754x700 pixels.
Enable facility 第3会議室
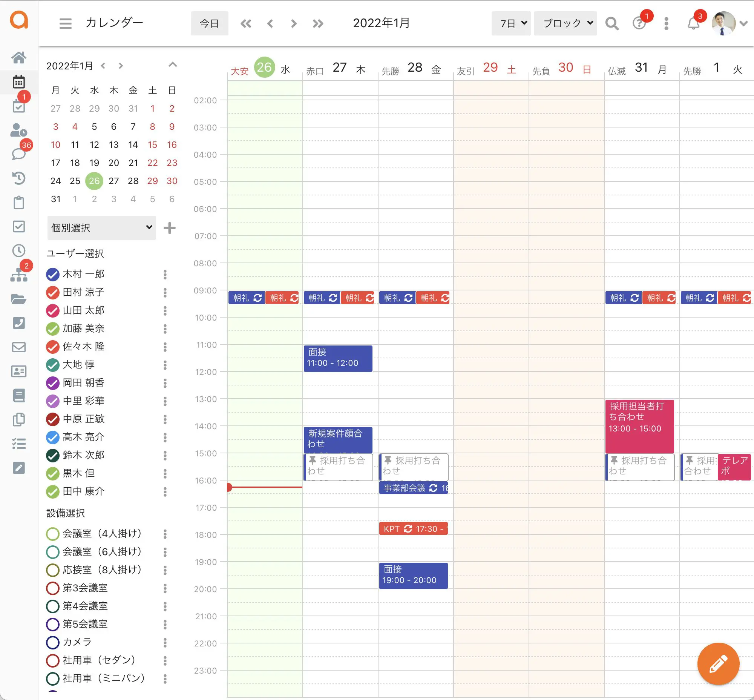coord(53,588)
